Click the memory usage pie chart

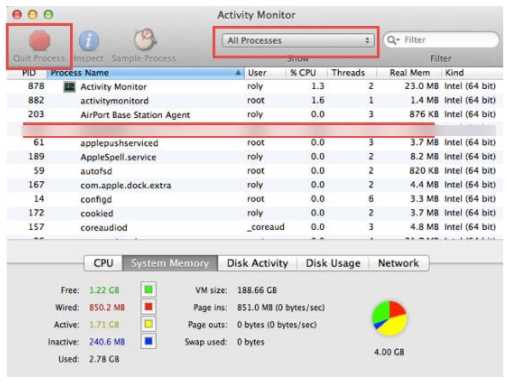pos(390,318)
